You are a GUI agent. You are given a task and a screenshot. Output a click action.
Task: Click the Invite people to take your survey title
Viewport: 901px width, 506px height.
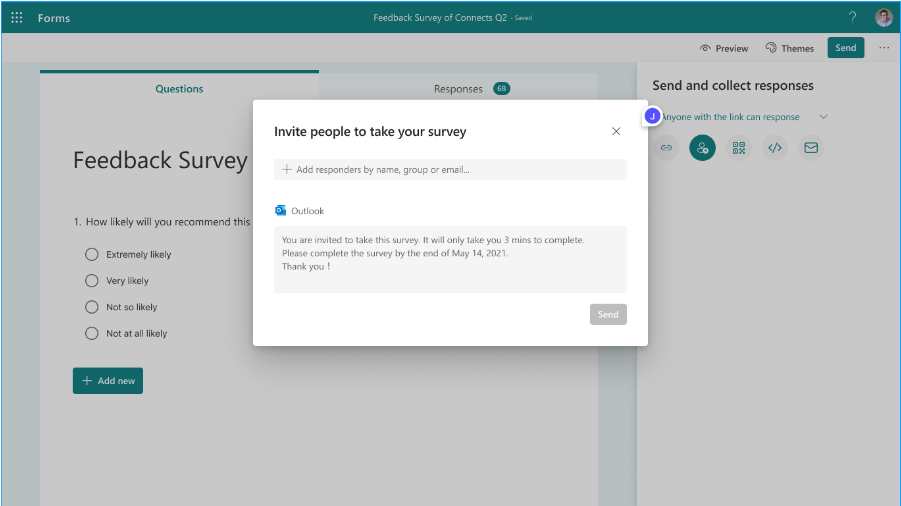370,132
